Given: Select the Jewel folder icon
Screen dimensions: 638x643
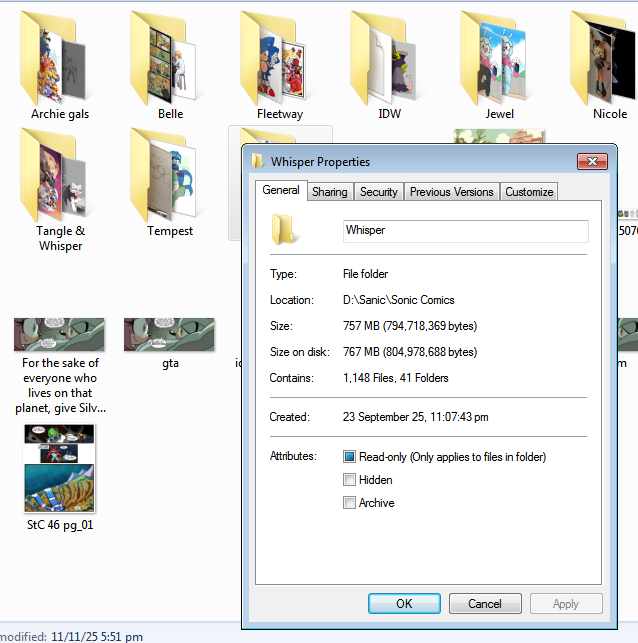Looking at the screenshot, I should click(493, 57).
